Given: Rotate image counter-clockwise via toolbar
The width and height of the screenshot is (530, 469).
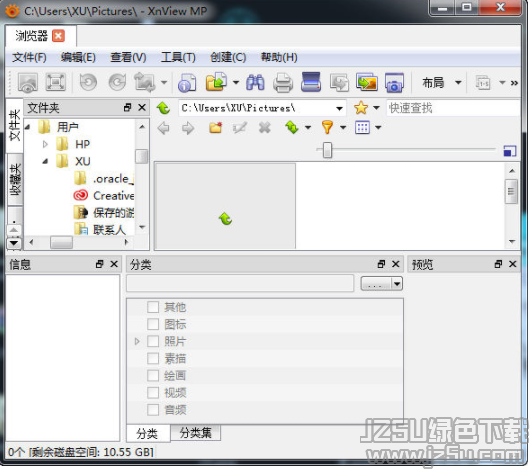Looking at the screenshot, I should tap(88, 82).
